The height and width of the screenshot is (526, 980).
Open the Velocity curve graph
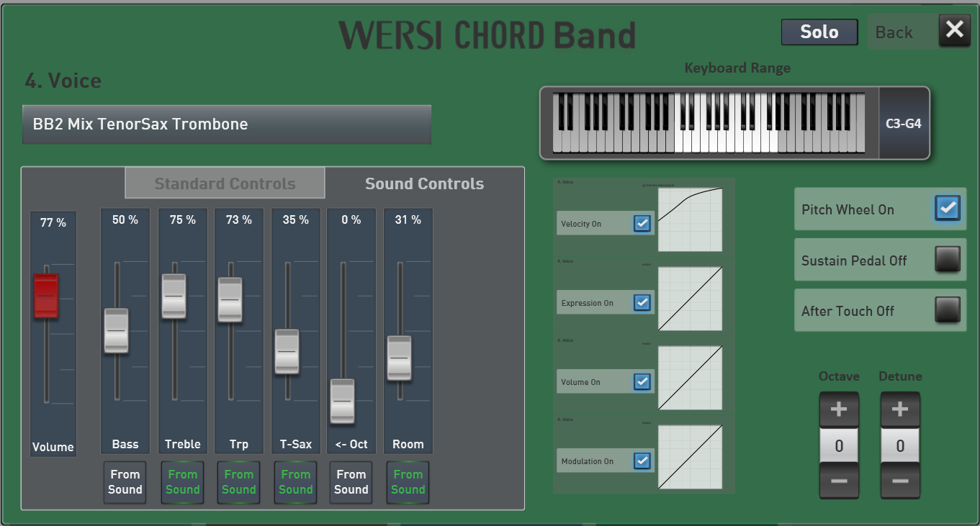[x=691, y=219]
